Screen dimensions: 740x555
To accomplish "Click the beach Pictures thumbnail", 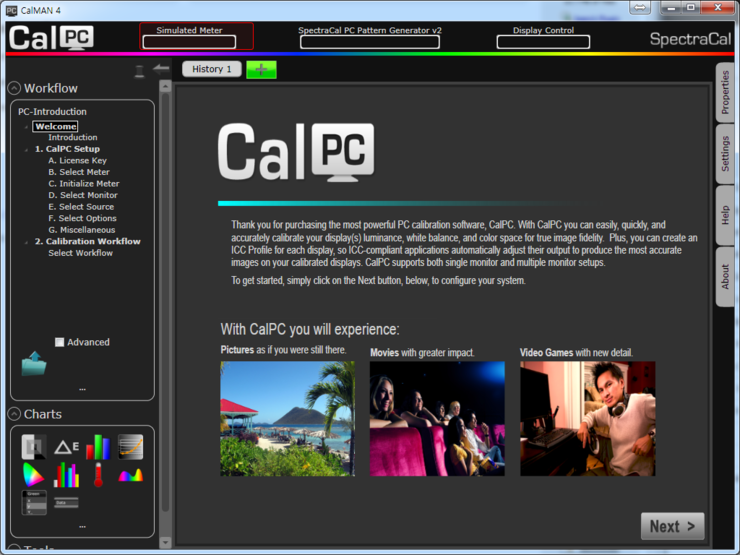I will (287, 419).
